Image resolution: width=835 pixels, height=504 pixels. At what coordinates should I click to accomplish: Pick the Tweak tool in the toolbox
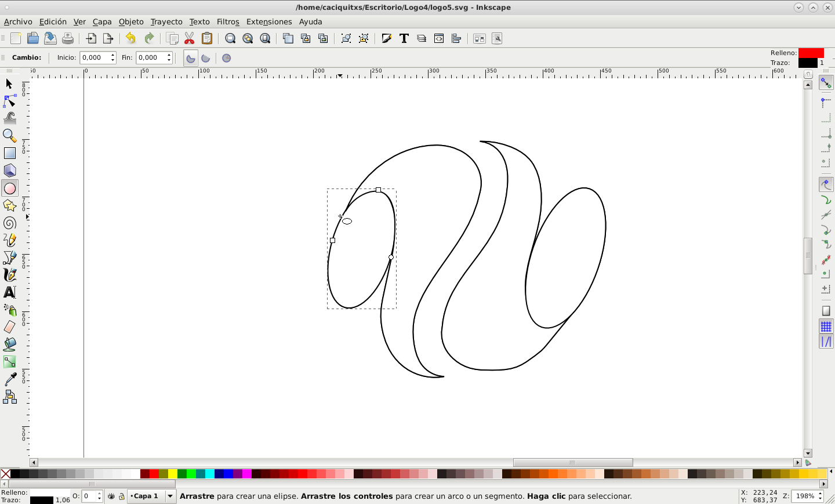coord(9,119)
